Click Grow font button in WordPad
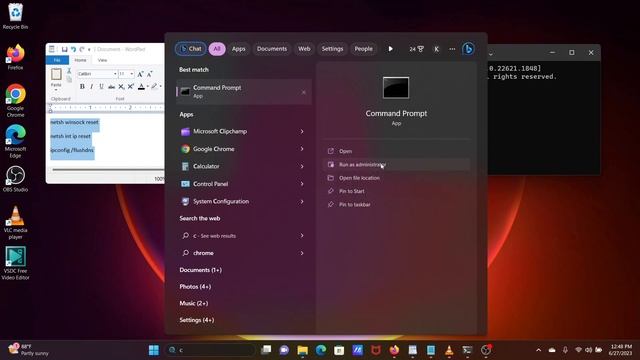The height and width of the screenshot is (360, 640). pyautogui.click(x=140, y=74)
